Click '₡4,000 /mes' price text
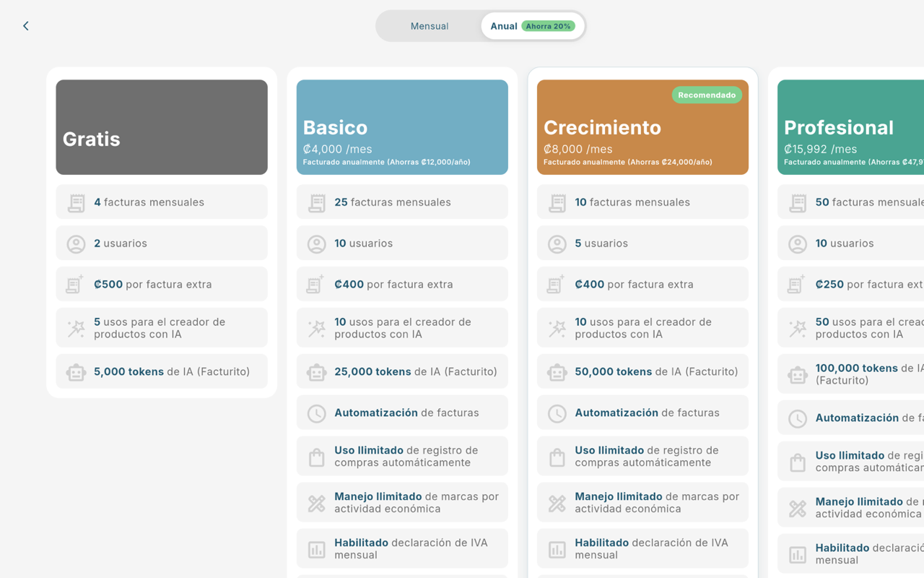Image resolution: width=924 pixels, height=578 pixels. (x=338, y=150)
